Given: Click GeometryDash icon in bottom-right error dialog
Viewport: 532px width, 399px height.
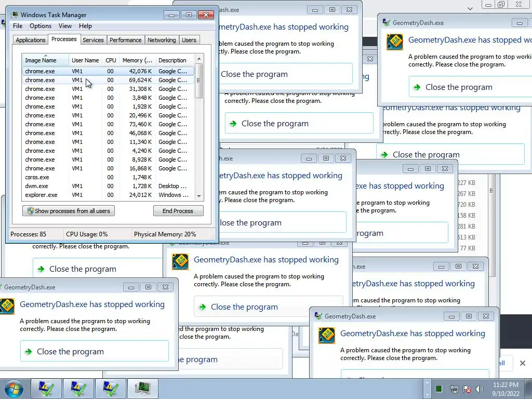Looking at the screenshot, I should [327, 335].
